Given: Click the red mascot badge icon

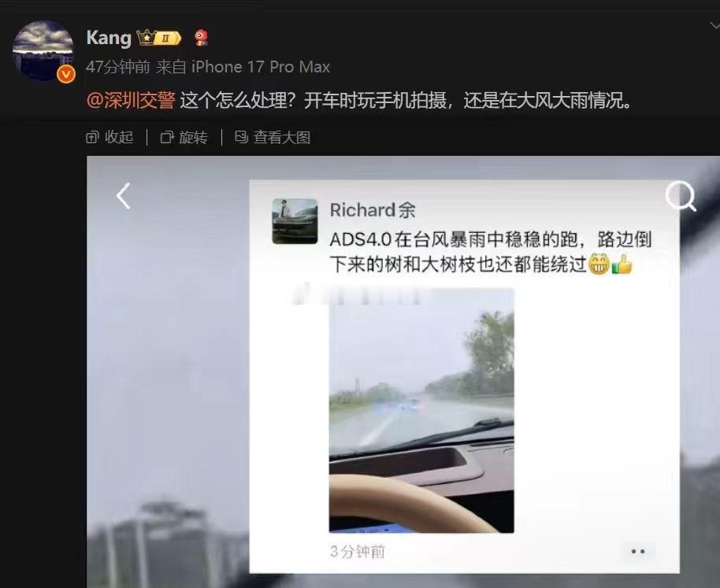Looking at the screenshot, I should point(201,38).
